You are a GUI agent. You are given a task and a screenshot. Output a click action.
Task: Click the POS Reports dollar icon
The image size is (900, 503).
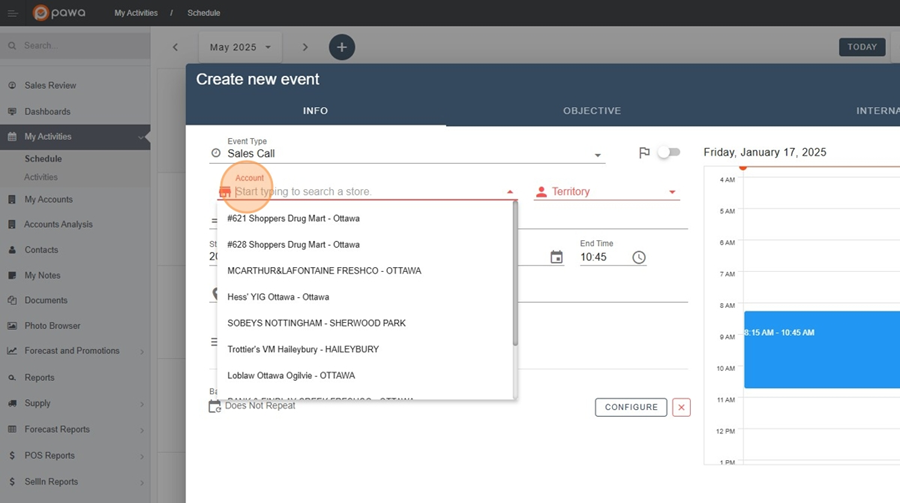pos(12,455)
